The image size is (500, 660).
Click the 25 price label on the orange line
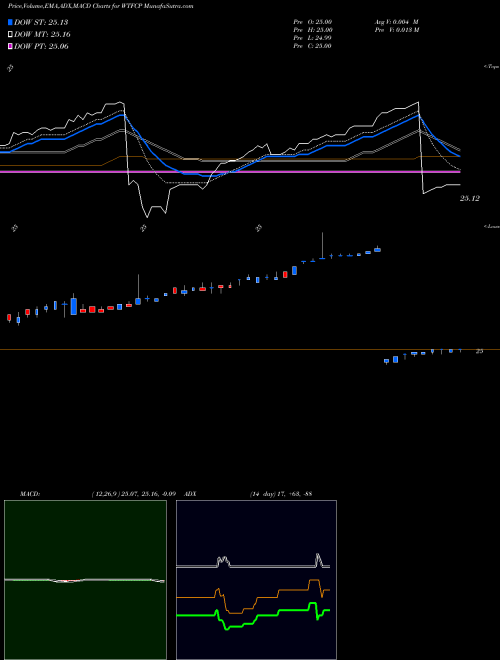[x=479, y=351]
